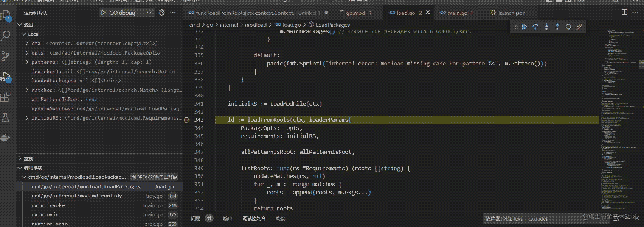Step into using the debug toolbar
This screenshot has width=644, height=227.
pos(546,27)
